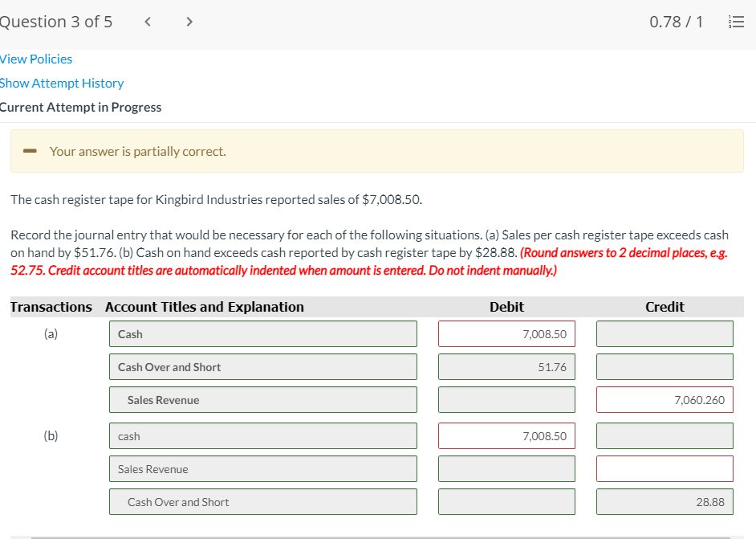
Task: Go back to the previous question arrow
Action: (147, 22)
